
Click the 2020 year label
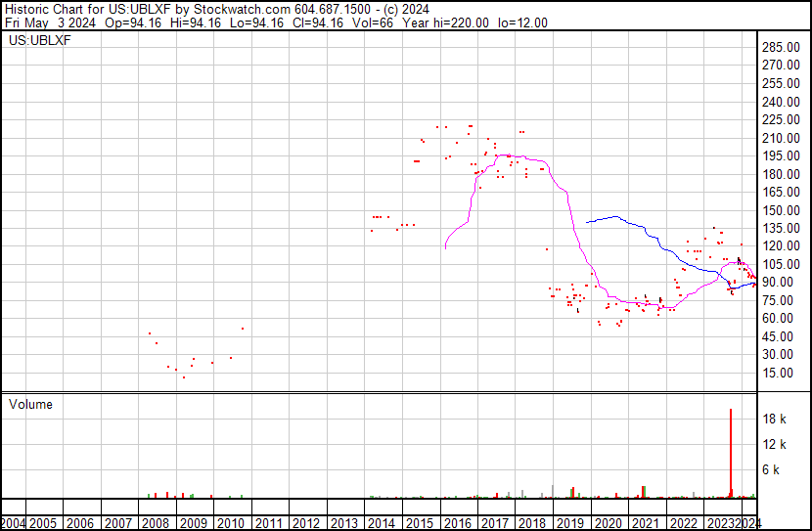click(x=607, y=522)
